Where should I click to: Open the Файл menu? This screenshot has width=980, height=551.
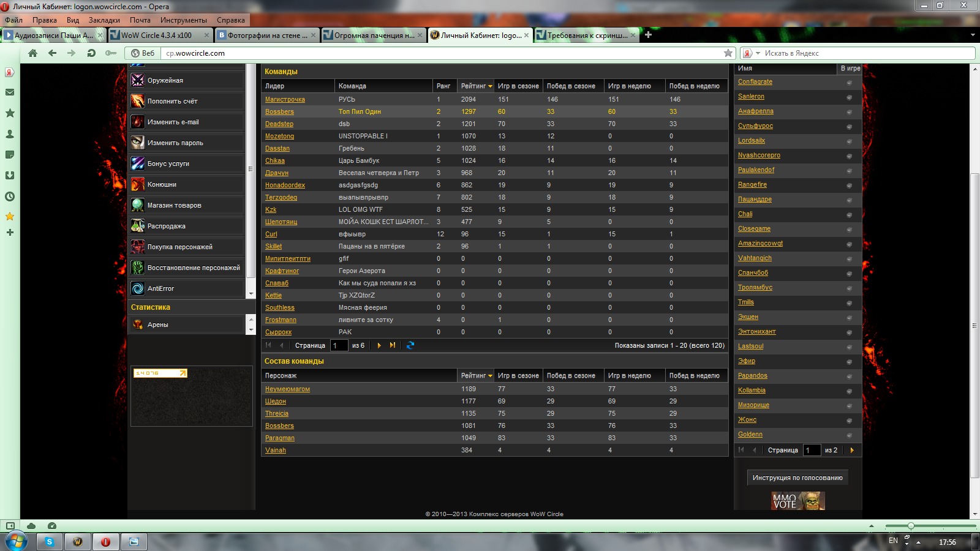point(13,20)
